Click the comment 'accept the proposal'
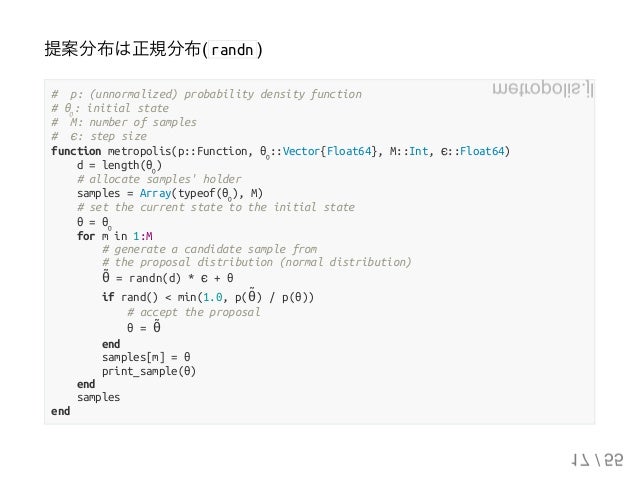 [x=194, y=313]
